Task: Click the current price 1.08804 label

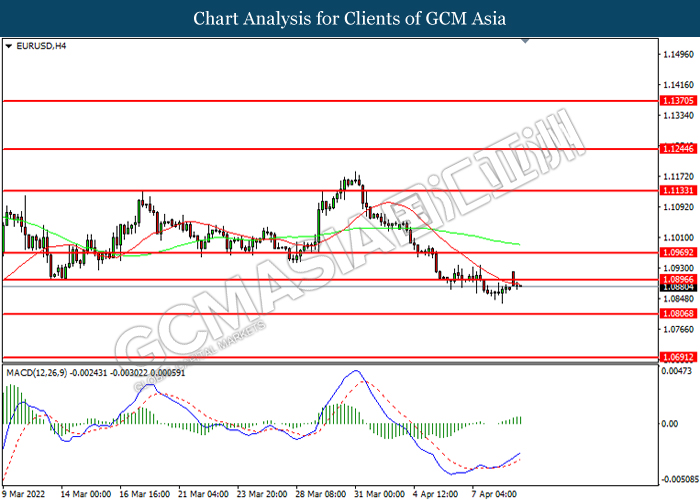Action: [x=678, y=287]
